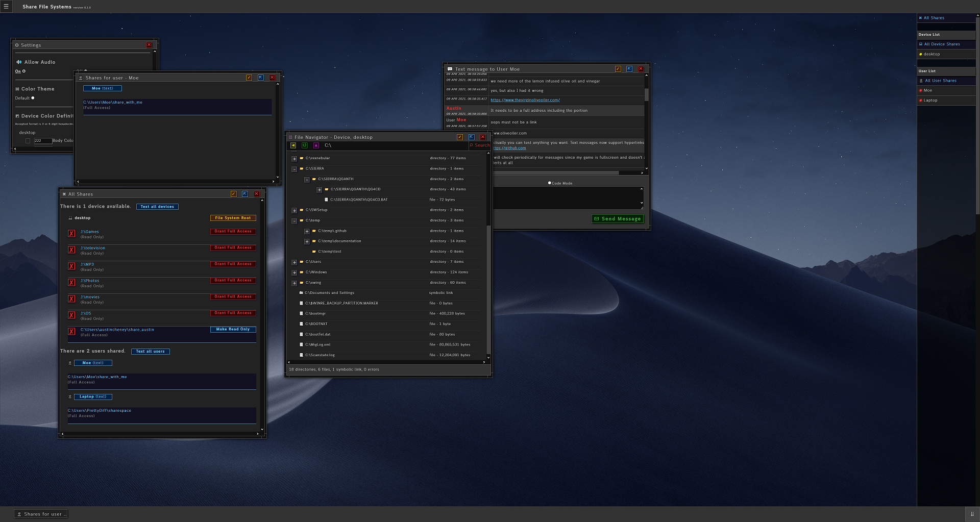Open the main hamburger menu

click(6, 7)
